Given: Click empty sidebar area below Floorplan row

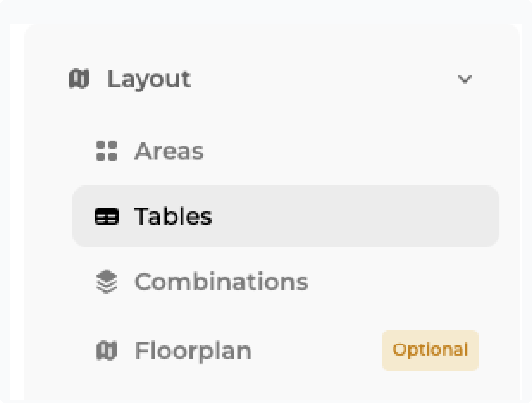Looking at the screenshot, I should [268, 387].
